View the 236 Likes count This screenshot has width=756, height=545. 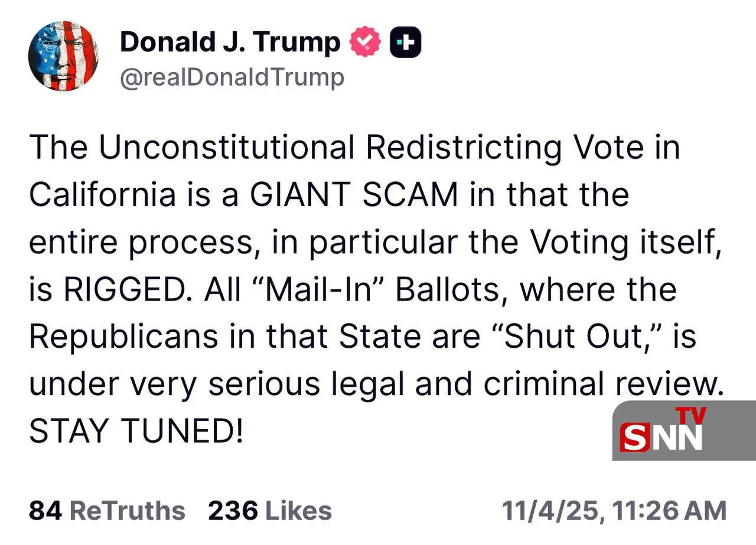click(x=269, y=511)
